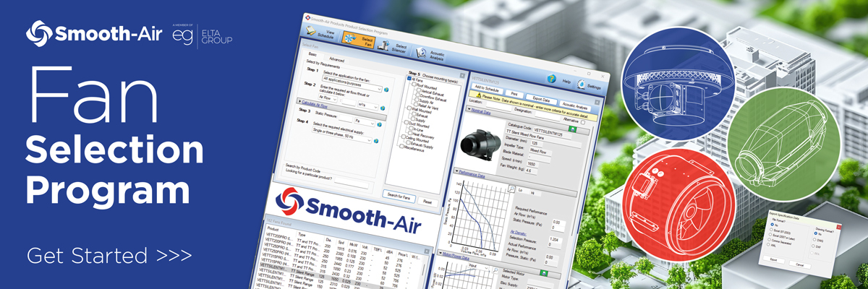Click the Designation input field
This screenshot has height=289, width=868.
[546, 114]
